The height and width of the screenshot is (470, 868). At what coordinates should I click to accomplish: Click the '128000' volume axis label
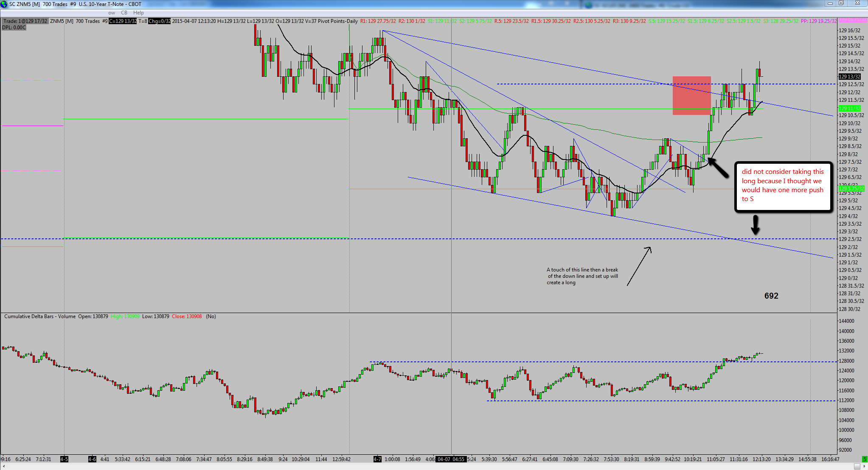click(x=846, y=361)
